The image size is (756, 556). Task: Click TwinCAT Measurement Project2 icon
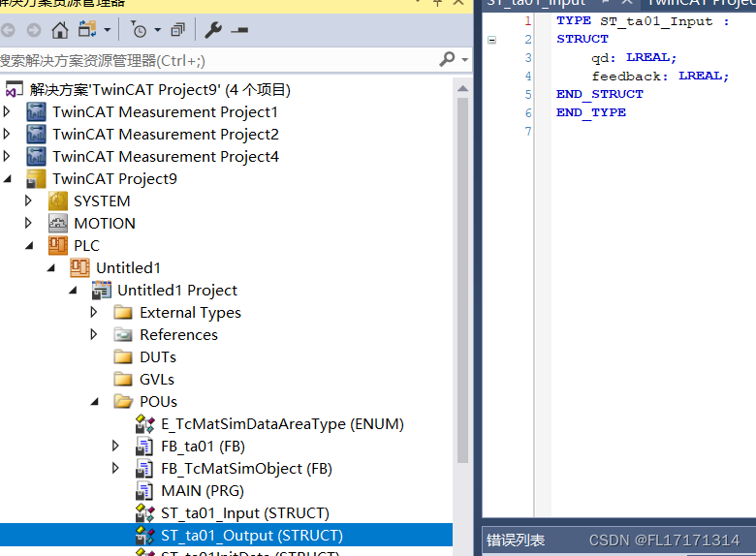pyautogui.click(x=36, y=135)
